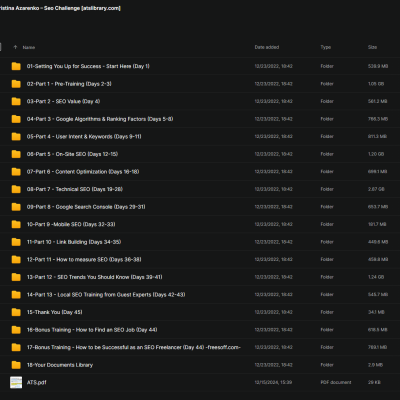
Task: Click folder icon for 11-Part 10 Link Building
Action: [x=16, y=242]
